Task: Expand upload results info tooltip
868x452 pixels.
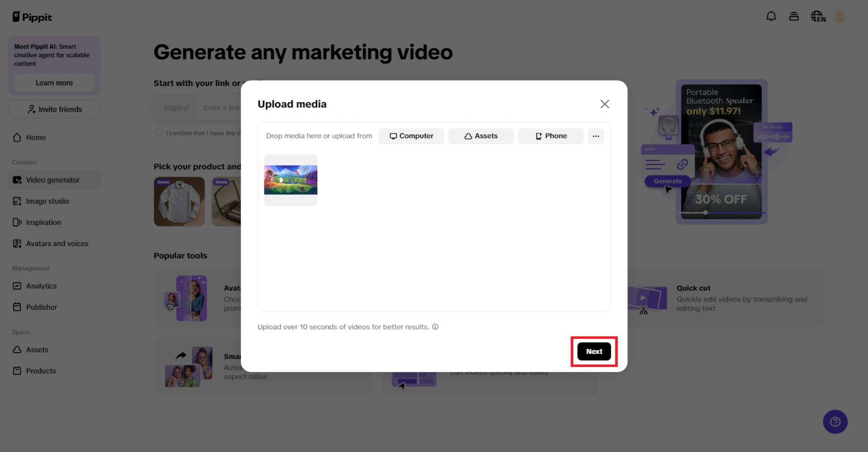Action: 435,326
